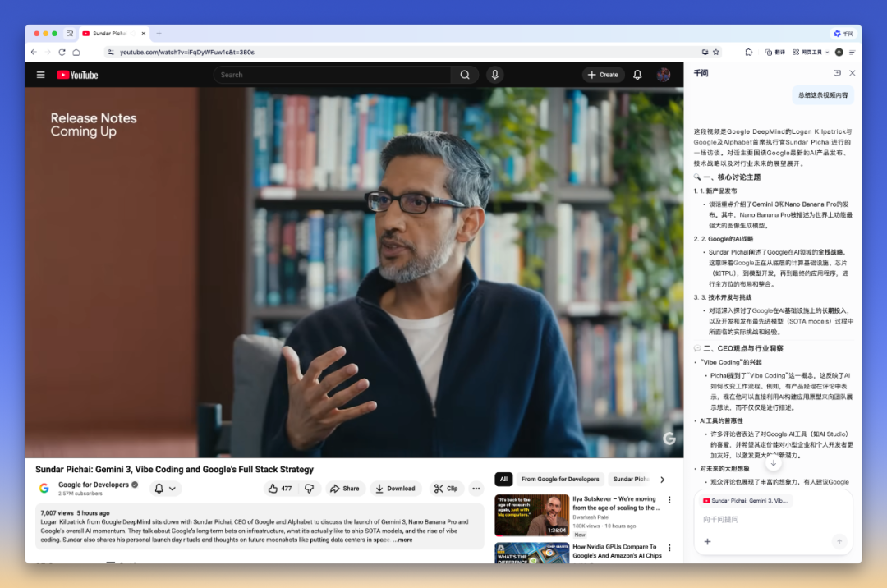Like the video with thumbs up
Viewport: 887px width, 588px height.
click(279, 489)
